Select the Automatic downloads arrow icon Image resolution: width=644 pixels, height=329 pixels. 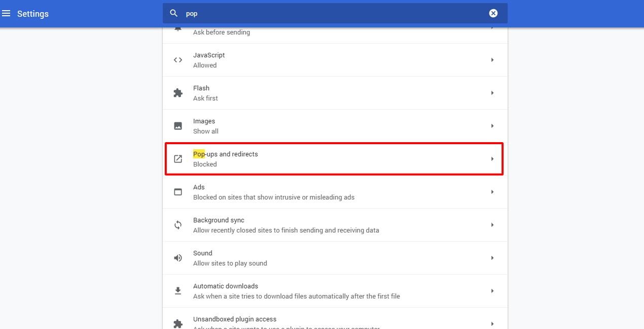178,290
